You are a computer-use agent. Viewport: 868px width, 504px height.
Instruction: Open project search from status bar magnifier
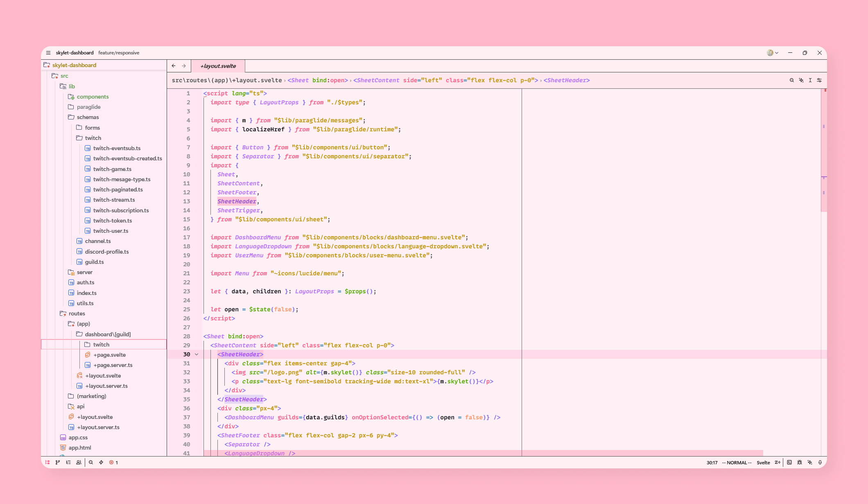click(x=91, y=462)
